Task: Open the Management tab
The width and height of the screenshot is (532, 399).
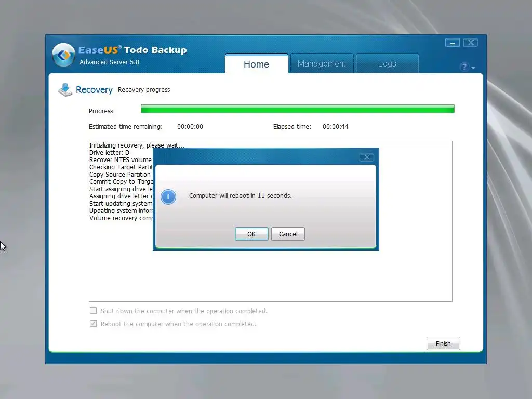Action: (x=322, y=63)
